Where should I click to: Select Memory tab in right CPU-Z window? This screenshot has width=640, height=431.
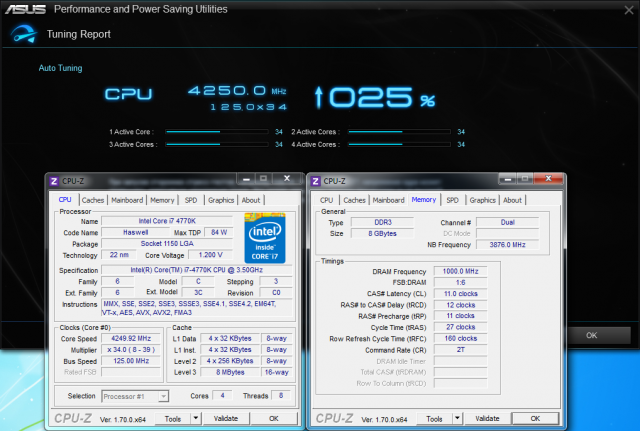click(x=424, y=200)
